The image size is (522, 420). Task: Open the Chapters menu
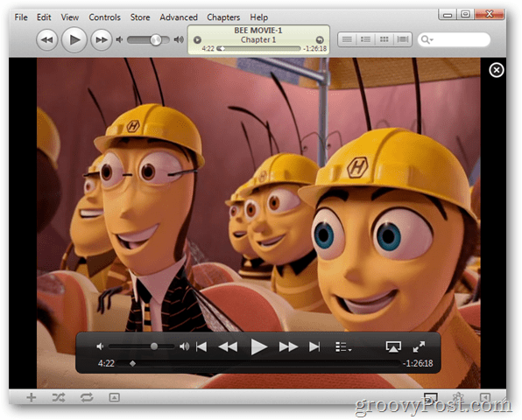(x=223, y=17)
